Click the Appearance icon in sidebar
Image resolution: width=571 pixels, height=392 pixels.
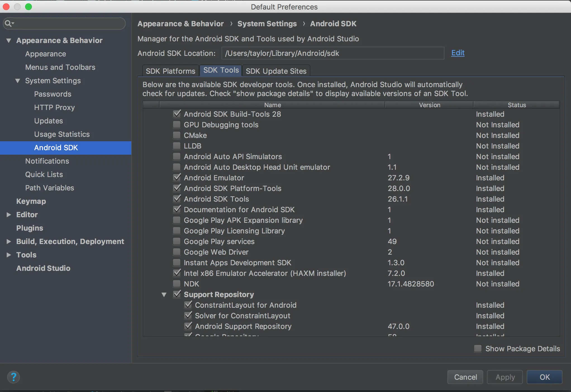tap(46, 53)
